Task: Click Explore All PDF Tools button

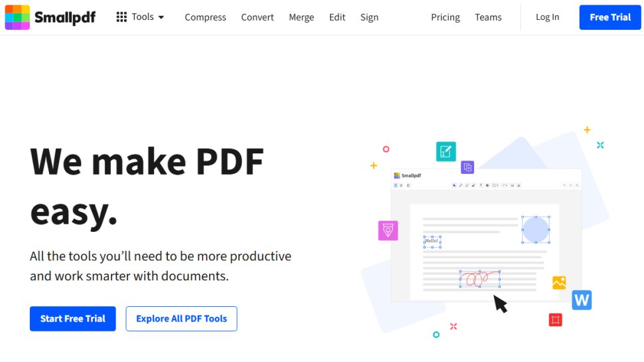Action: [x=181, y=318]
